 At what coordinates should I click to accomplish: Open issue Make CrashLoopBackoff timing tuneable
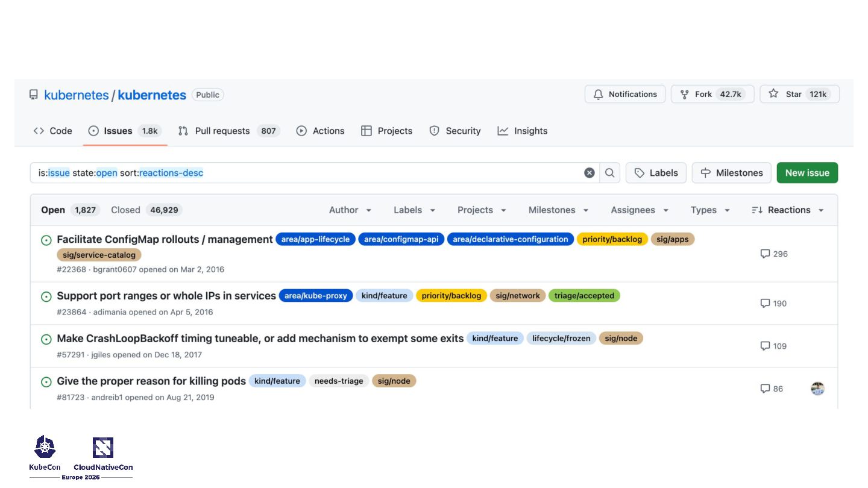tap(260, 339)
